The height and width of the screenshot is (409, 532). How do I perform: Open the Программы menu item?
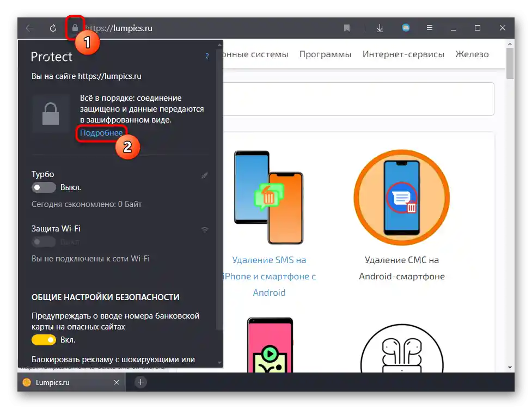[325, 54]
